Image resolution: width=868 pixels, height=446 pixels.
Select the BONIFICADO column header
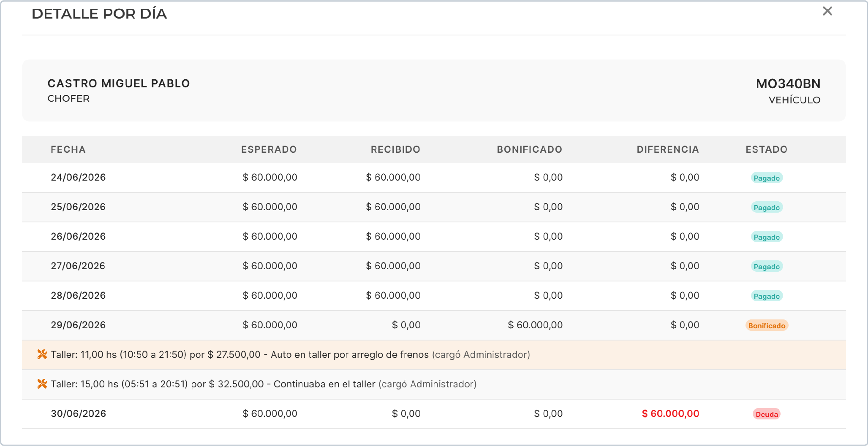point(530,149)
